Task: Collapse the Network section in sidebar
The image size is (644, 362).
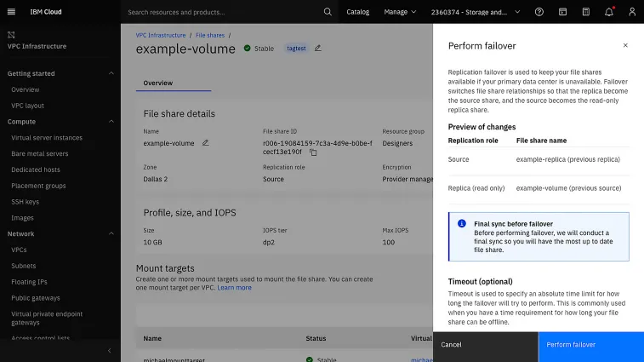Action: click(x=111, y=233)
